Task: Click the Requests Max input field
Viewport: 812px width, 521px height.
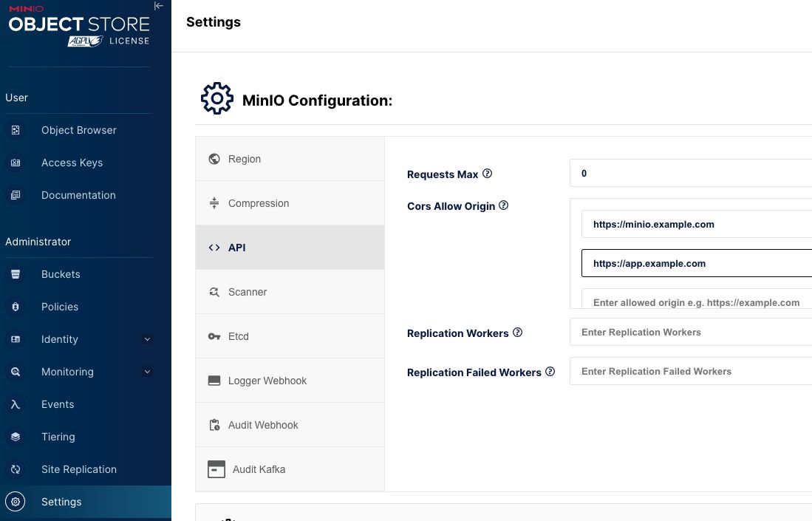Action: 691,173
